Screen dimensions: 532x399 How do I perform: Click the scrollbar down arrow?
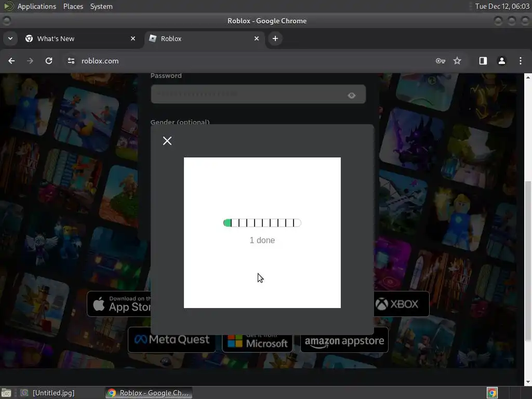(528, 382)
